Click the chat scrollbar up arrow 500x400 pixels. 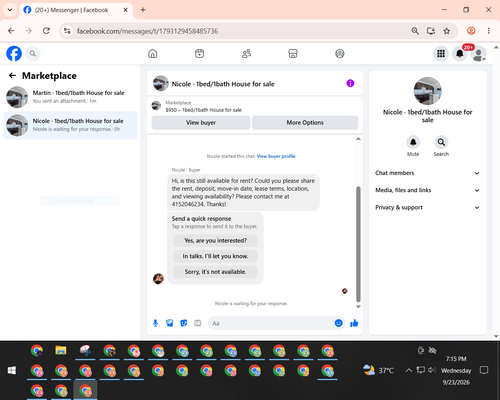click(x=358, y=139)
